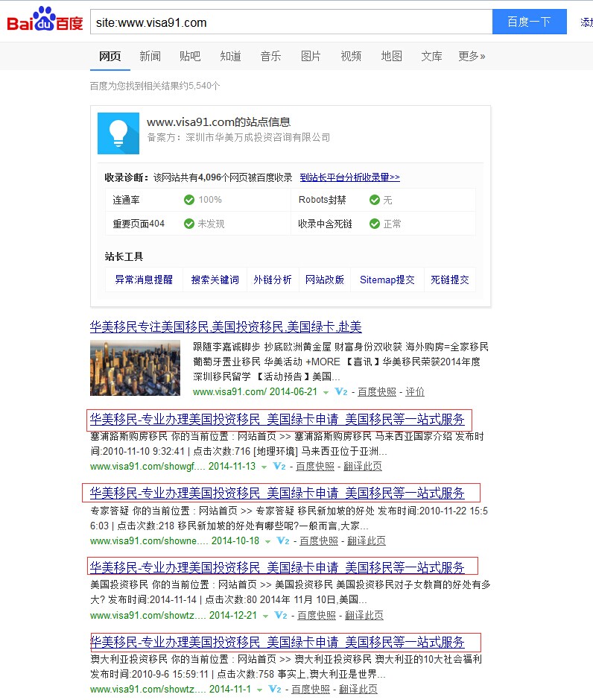Viewport: 593px width, 700px height.
Task: Click the www.visa91.com/ green URL
Action: click(x=229, y=392)
